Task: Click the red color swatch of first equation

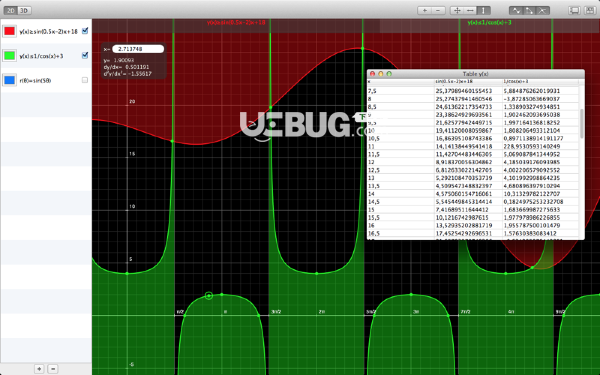Action: pos(10,31)
